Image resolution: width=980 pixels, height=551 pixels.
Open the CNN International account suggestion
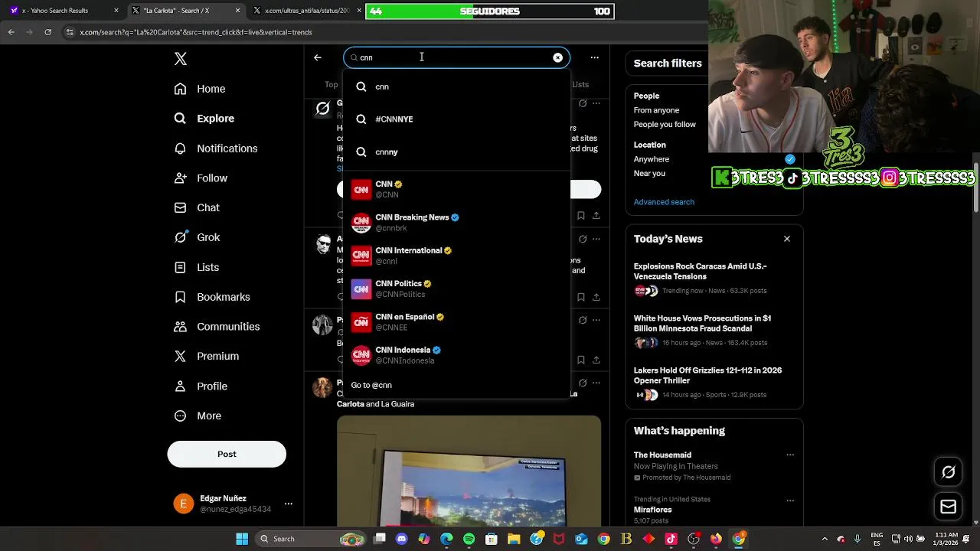tap(456, 256)
